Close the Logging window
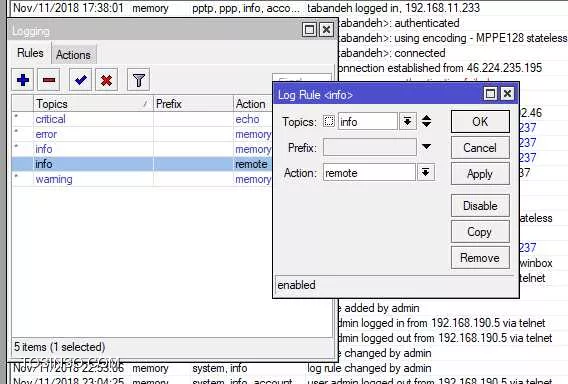 pyautogui.click(x=326, y=30)
